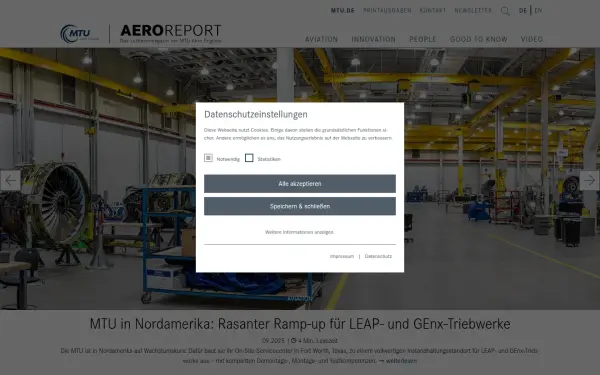Click the AEROREPORT title logo

[x=171, y=34]
